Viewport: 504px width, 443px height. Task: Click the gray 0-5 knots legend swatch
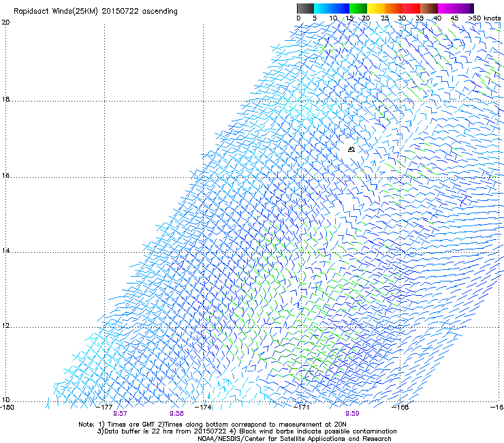[x=305, y=8]
